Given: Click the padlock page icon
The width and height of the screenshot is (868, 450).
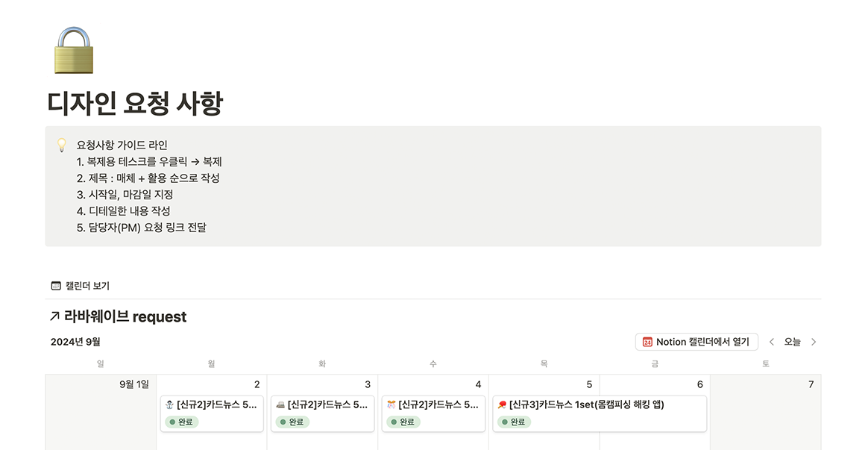Looking at the screenshot, I should click(73, 51).
